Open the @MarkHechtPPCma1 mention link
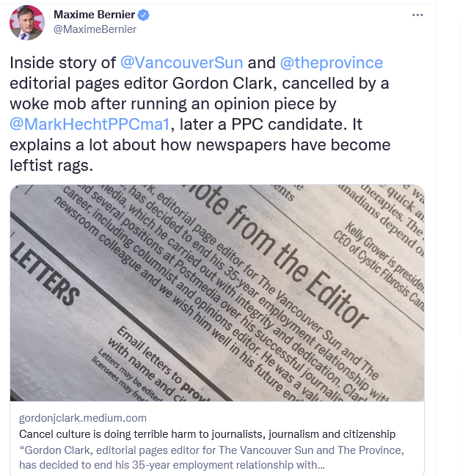Viewport: 460px width, 476px height. click(90, 124)
